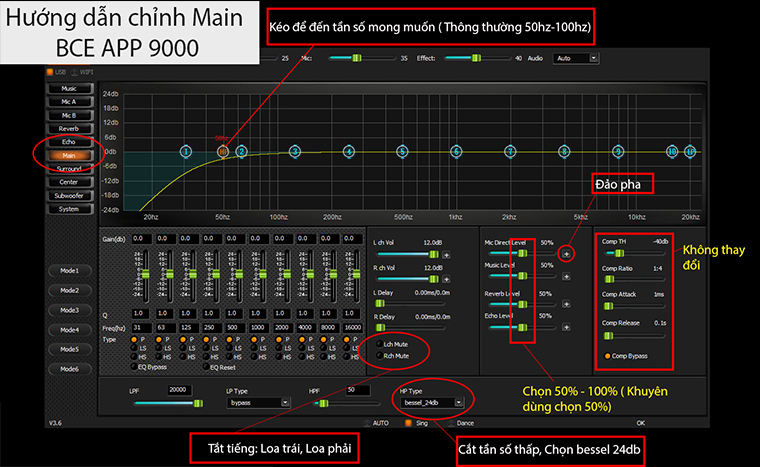Click the HPF slider handle
The image size is (760, 467).
pos(324,403)
